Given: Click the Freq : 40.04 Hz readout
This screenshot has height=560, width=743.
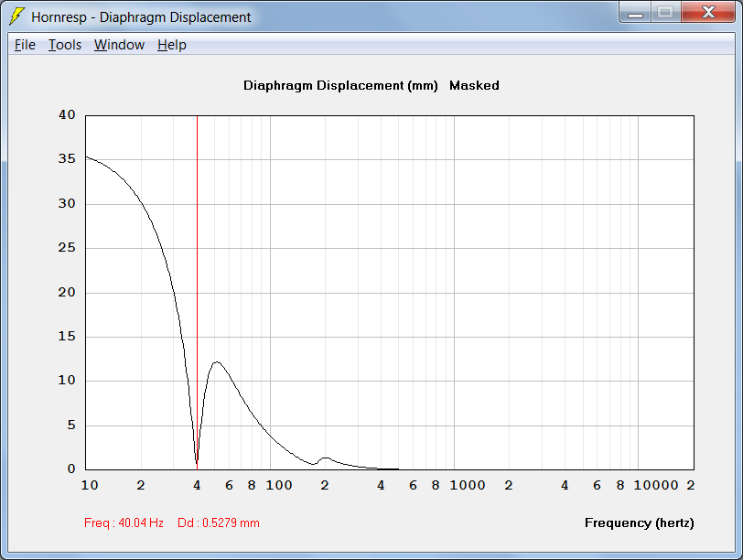Looking at the screenshot, I should (124, 523).
